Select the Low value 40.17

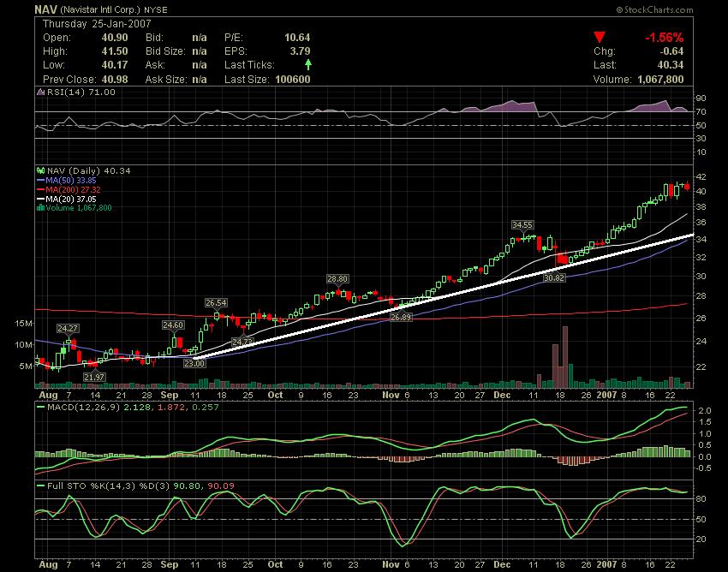coord(115,65)
